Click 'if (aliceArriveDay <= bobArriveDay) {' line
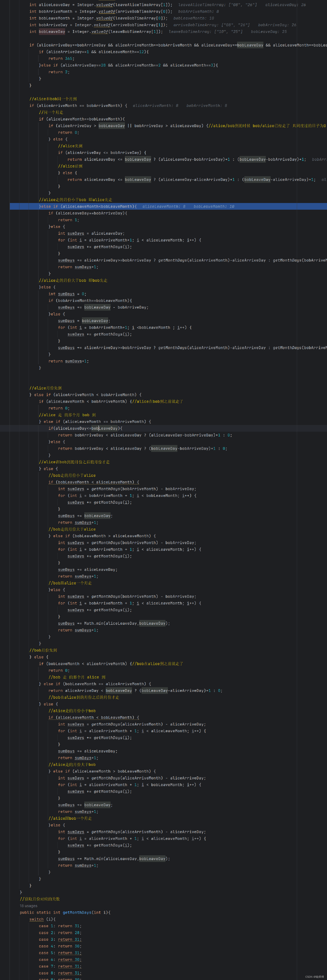 point(102,153)
